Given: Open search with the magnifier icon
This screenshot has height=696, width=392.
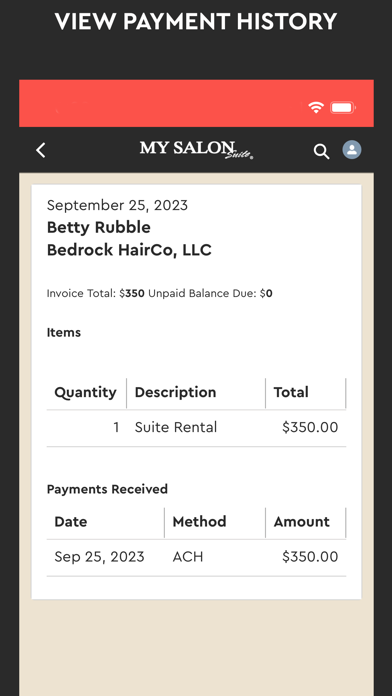Looking at the screenshot, I should [x=321, y=152].
